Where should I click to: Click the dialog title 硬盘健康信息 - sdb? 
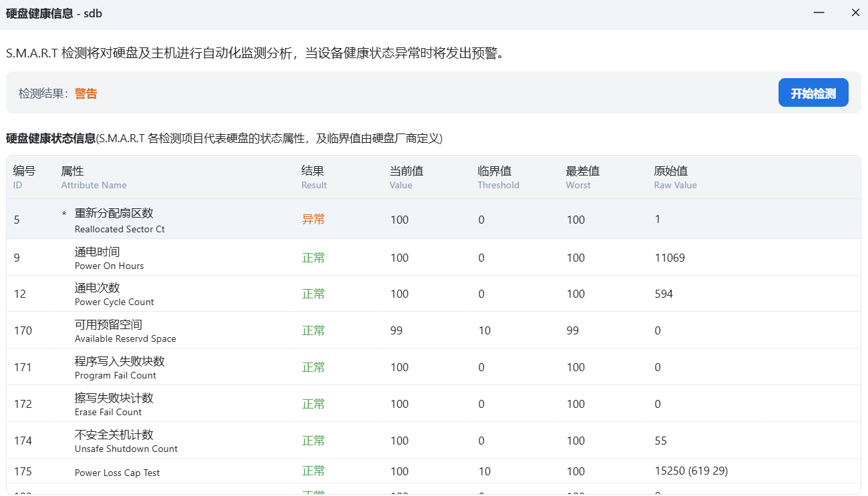pos(53,13)
